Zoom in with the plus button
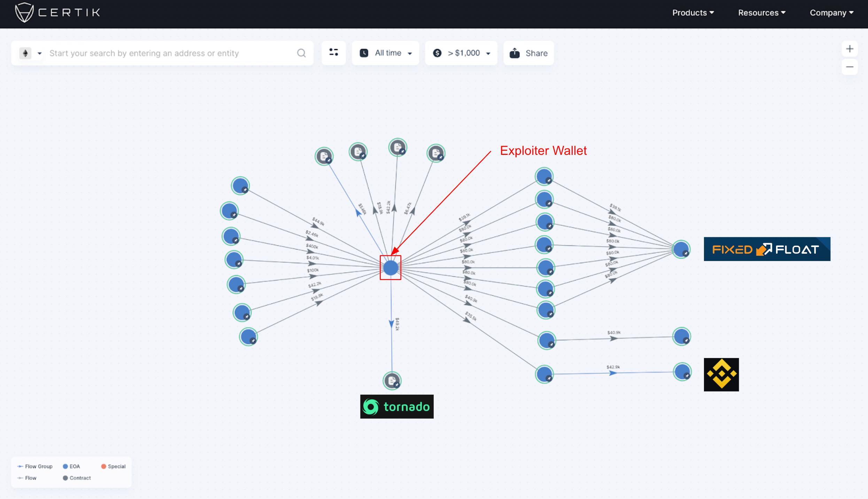 pos(849,49)
